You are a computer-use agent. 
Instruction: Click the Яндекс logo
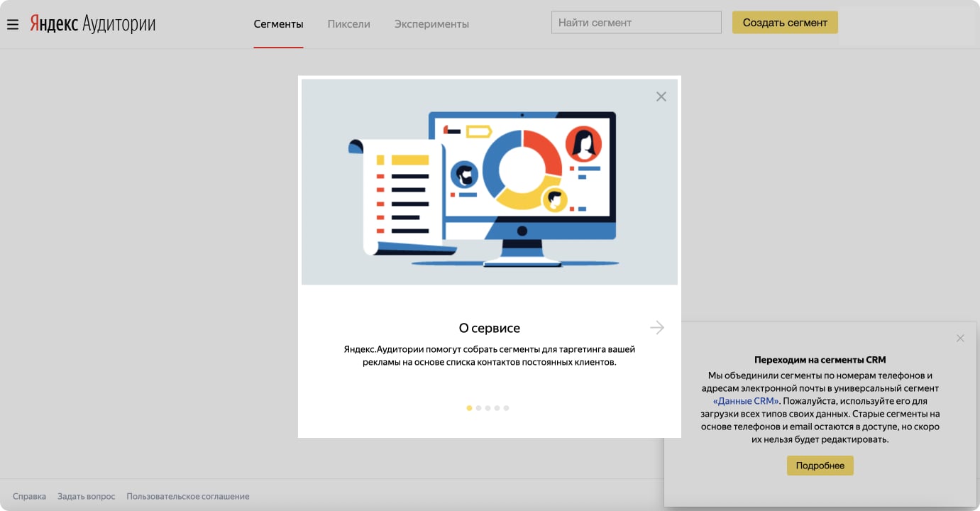point(54,24)
